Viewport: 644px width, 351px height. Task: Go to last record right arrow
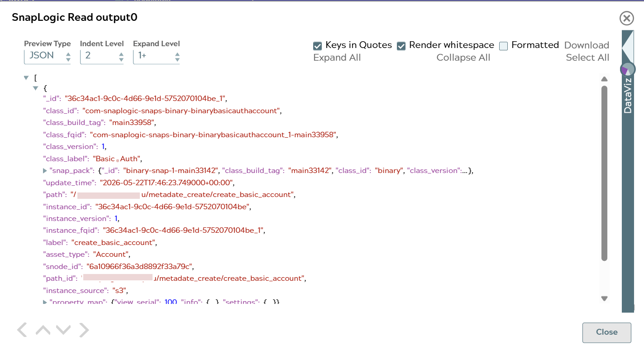[x=84, y=330]
